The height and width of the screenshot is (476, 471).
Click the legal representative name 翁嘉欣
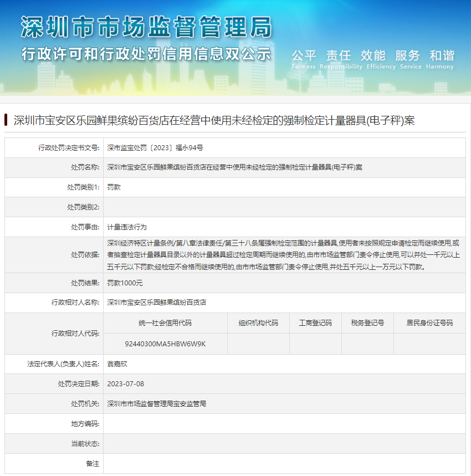tap(117, 364)
